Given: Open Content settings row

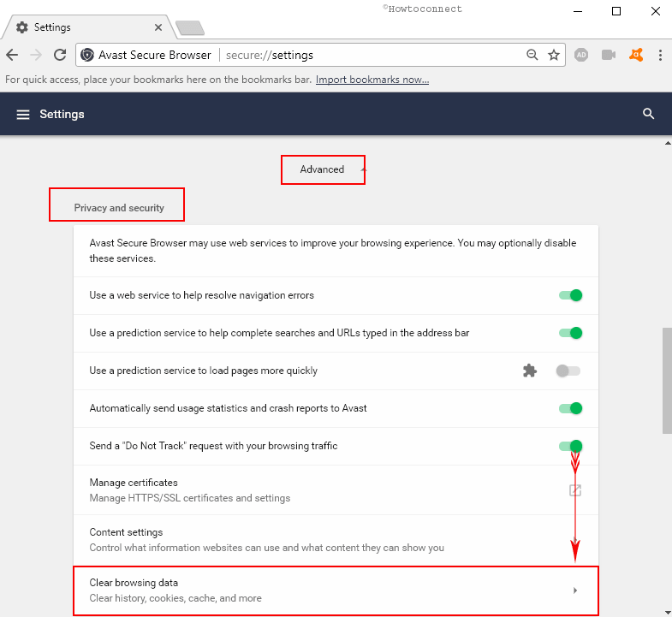Looking at the screenshot, I should click(336, 540).
